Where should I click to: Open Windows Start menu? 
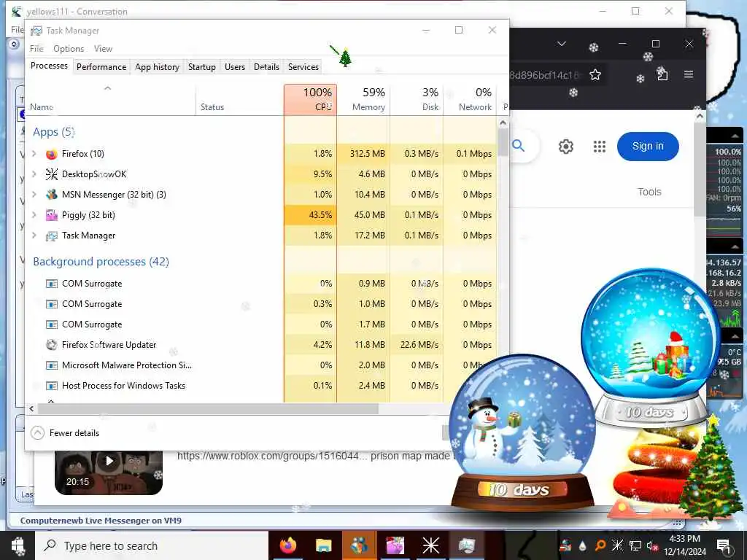(18, 545)
